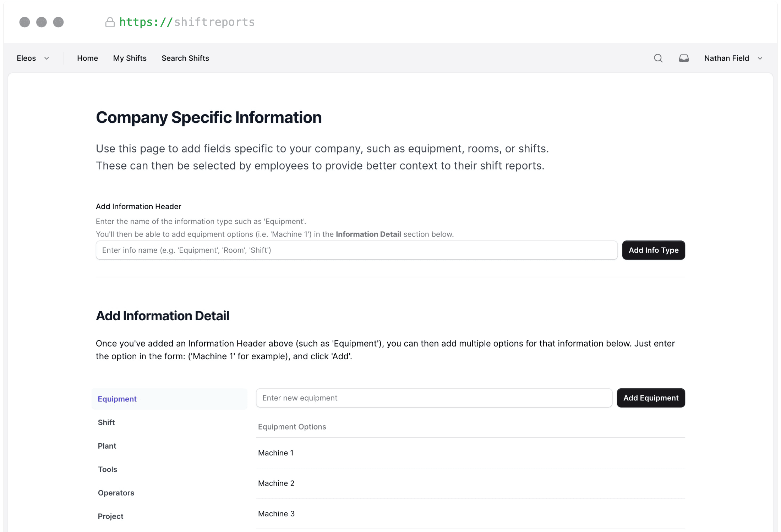
Task: Open Search Shifts from the navigation
Action: [x=185, y=58]
